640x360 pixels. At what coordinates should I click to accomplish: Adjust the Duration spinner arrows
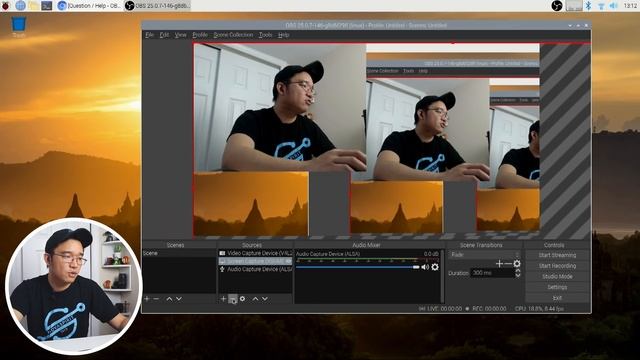pyautogui.click(x=518, y=273)
